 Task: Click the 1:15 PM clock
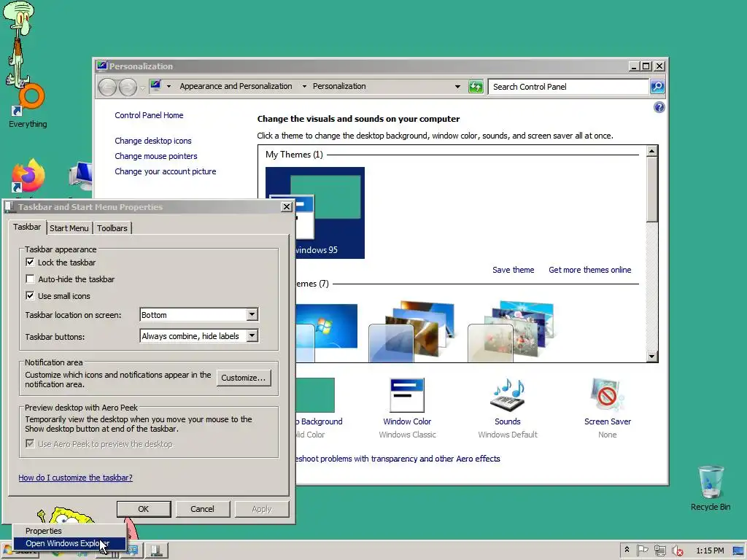pos(710,551)
